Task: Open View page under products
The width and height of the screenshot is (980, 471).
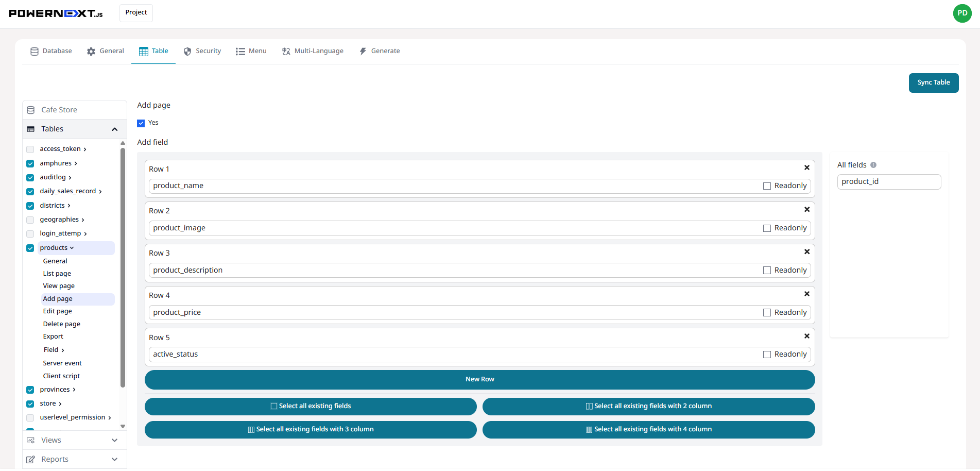Action: [59, 286]
